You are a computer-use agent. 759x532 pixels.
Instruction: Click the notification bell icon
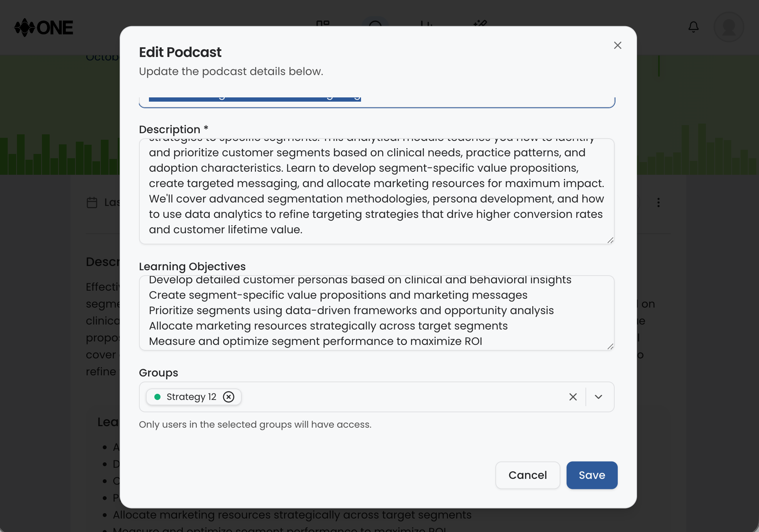(693, 27)
